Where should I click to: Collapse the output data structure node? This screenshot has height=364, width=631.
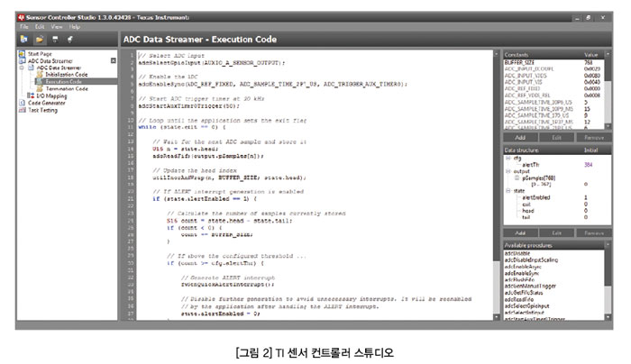click(508, 171)
